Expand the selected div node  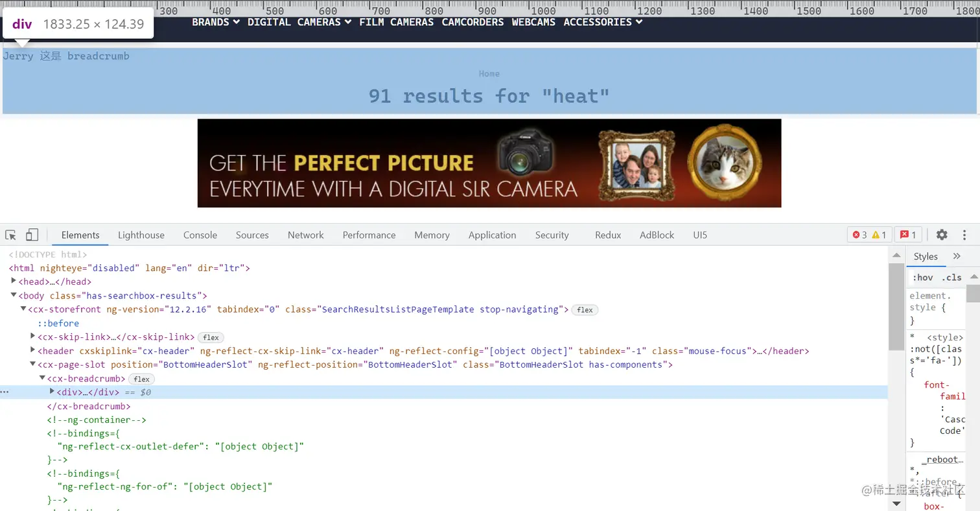52,391
